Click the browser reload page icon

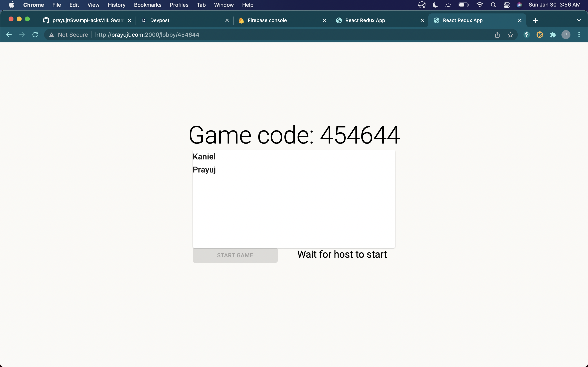(35, 35)
